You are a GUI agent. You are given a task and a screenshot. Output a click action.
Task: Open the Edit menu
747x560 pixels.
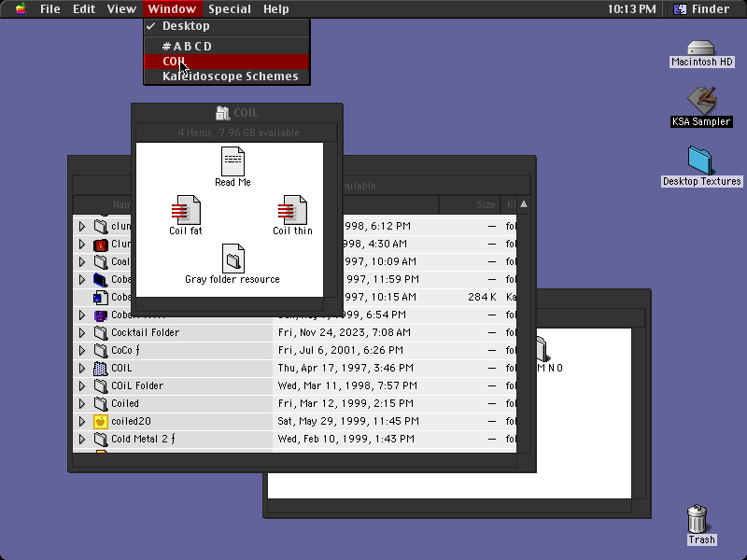(x=84, y=9)
